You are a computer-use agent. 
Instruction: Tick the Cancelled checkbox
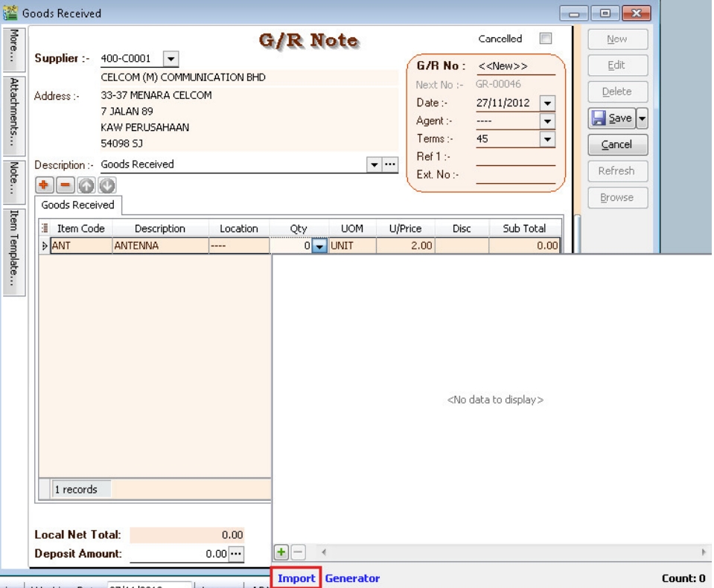tap(545, 39)
